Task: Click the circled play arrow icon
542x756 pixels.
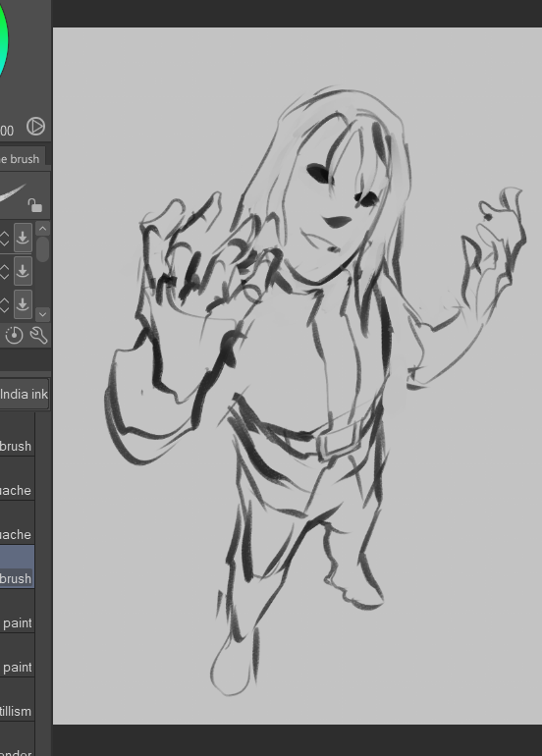Action: tap(35, 127)
